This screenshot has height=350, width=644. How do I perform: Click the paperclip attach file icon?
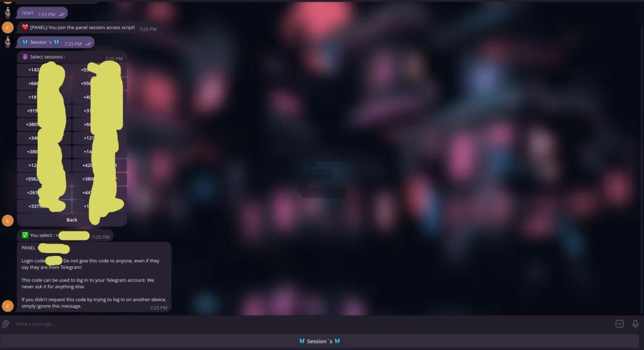[6, 324]
